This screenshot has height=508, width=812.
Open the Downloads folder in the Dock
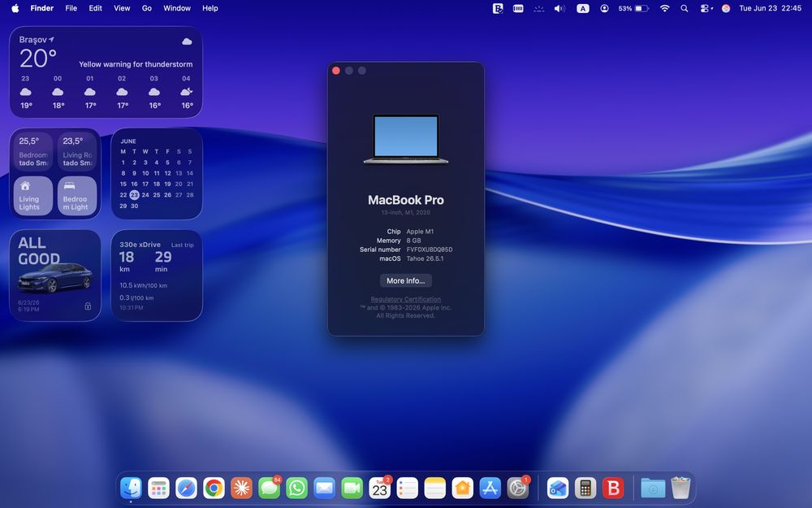coord(653,488)
